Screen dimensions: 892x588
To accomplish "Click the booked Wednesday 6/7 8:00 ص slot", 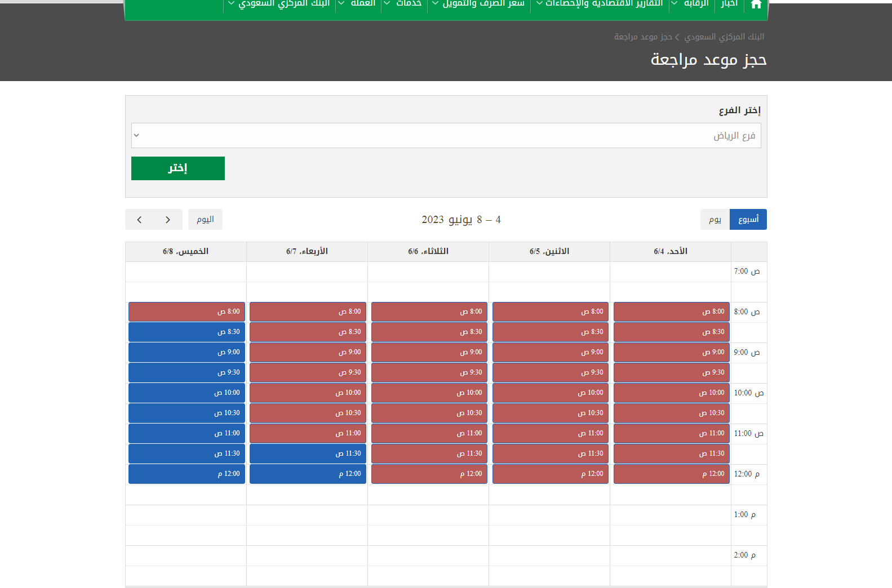I will tap(308, 312).
